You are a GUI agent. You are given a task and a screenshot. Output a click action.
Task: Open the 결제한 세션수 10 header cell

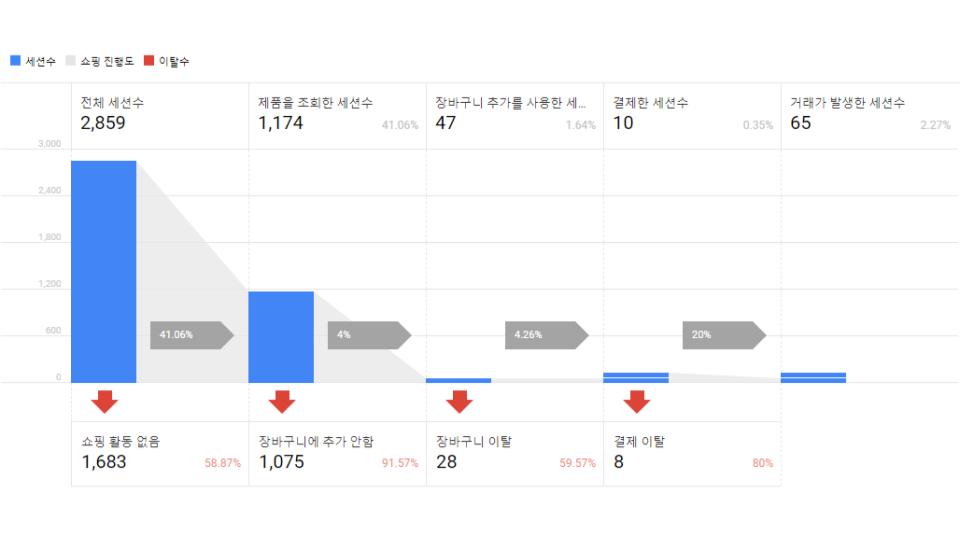[692, 116]
